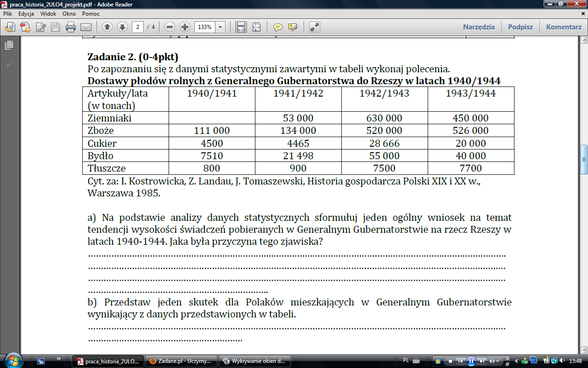Click the print document icon
The width and height of the screenshot is (588, 368).
click(70, 27)
